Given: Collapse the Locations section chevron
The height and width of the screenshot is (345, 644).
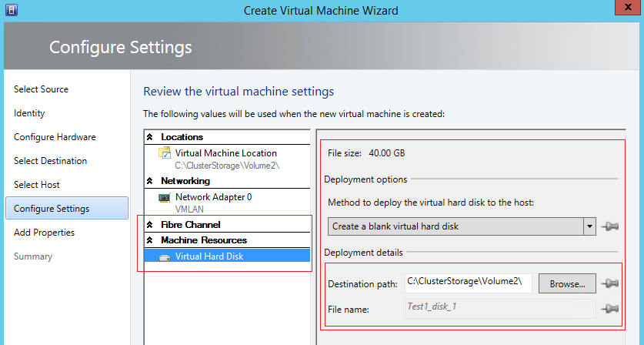Looking at the screenshot, I should (x=150, y=137).
